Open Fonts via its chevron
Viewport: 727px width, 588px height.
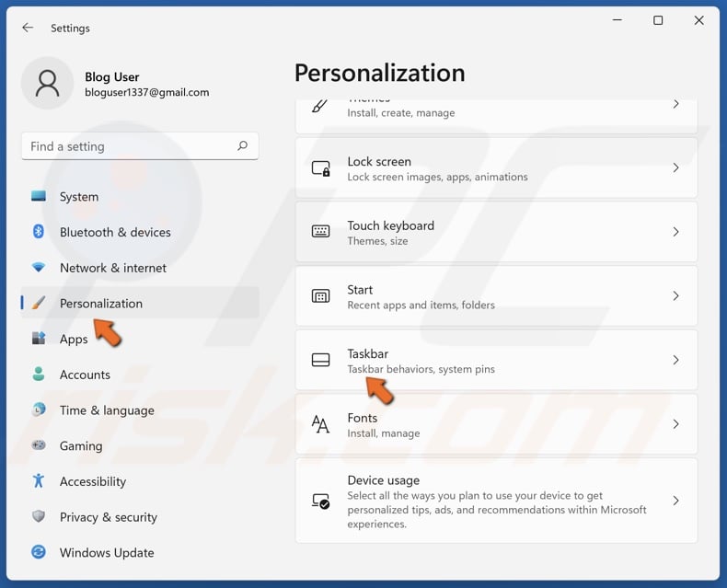click(676, 424)
